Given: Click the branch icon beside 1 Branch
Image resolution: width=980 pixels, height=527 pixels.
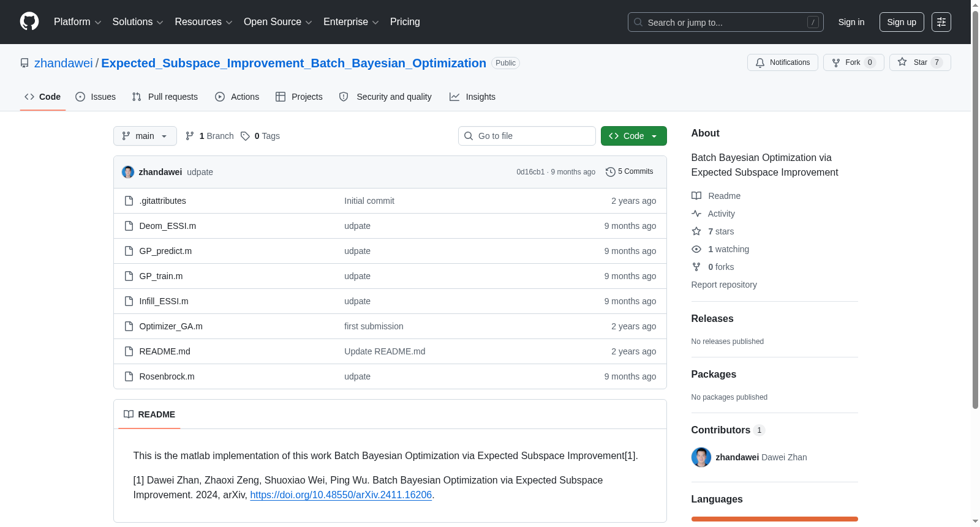Looking at the screenshot, I should coord(190,136).
